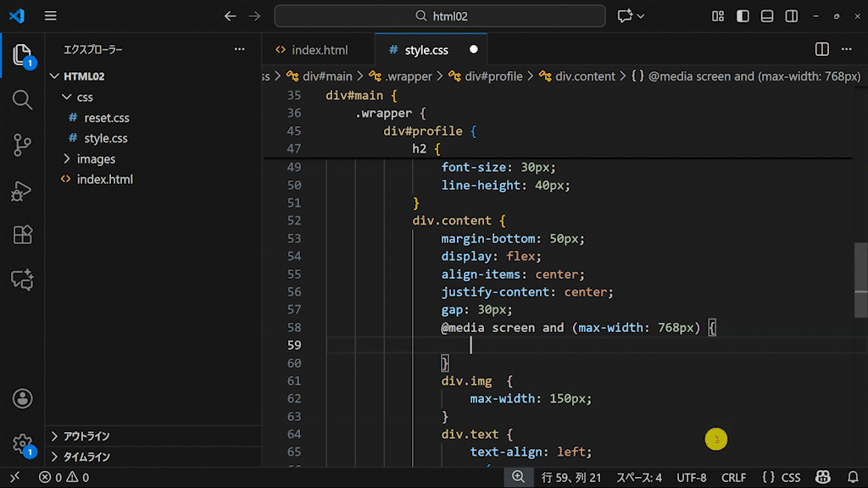This screenshot has width=868, height=488.
Task: Click the html02 search box
Action: [x=440, y=16]
